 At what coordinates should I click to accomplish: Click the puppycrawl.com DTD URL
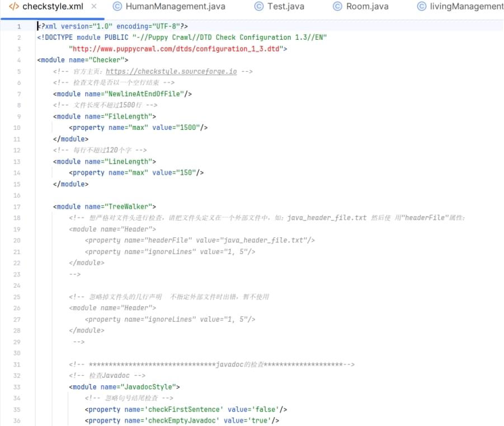(178, 49)
